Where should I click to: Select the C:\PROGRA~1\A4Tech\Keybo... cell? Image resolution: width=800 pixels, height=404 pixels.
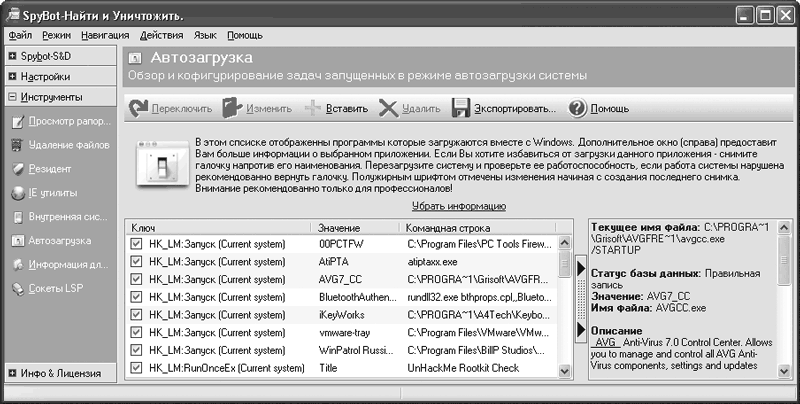click(479, 315)
